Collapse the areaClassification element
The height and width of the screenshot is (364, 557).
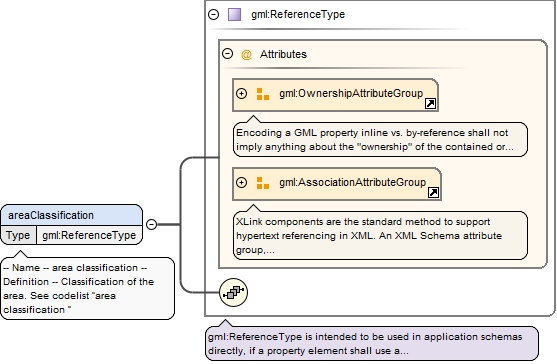(x=152, y=224)
